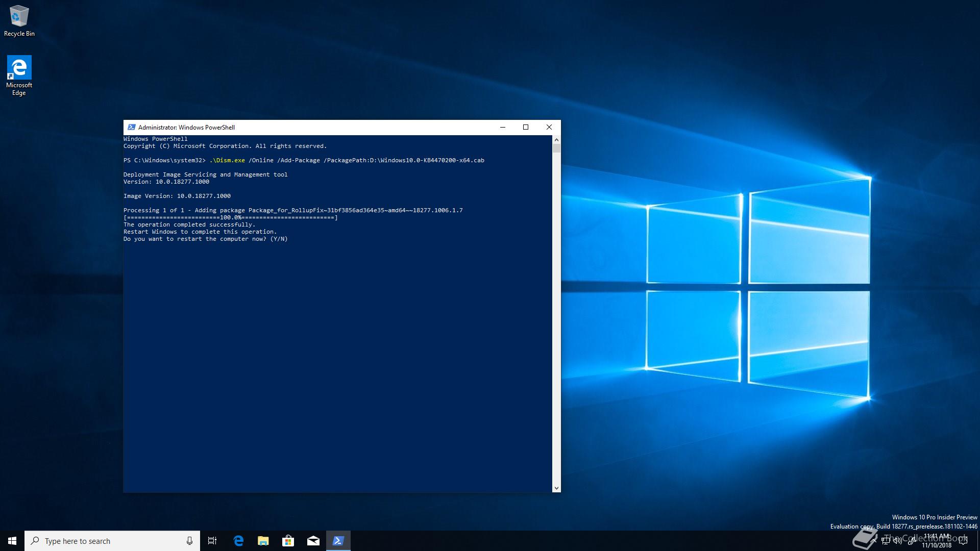This screenshot has height=551, width=980.
Task: Click the taskbar search box
Action: click(112, 541)
